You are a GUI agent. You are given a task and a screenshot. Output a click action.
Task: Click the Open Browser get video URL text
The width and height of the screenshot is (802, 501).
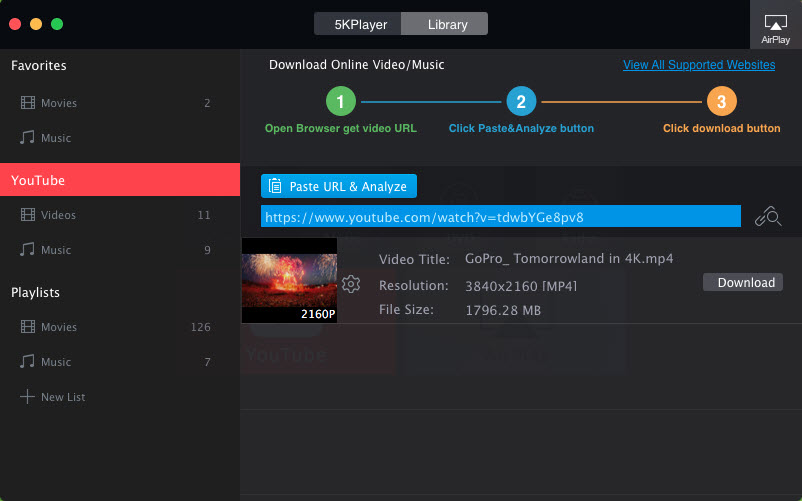(341, 128)
